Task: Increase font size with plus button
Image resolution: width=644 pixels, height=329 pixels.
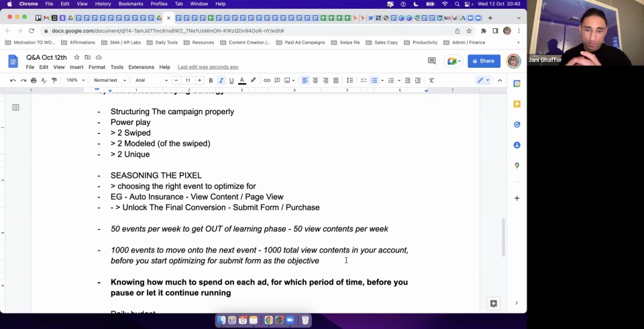Action: 200,80
